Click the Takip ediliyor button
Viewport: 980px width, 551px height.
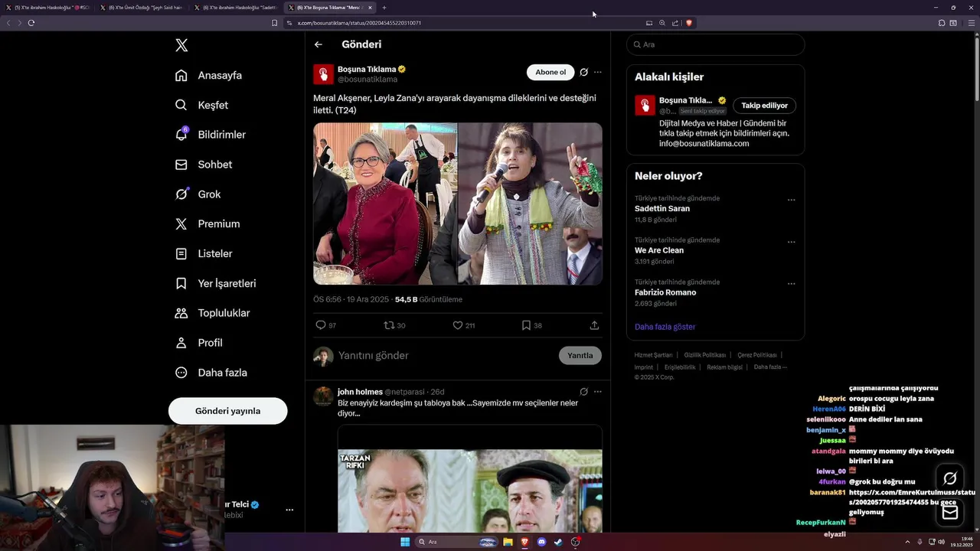pos(765,106)
